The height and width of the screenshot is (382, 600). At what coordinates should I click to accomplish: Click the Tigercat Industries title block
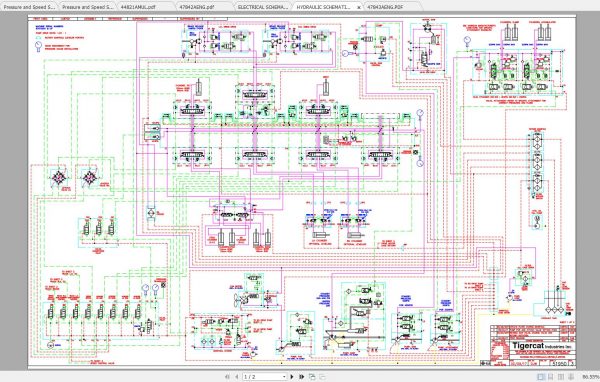click(x=544, y=346)
